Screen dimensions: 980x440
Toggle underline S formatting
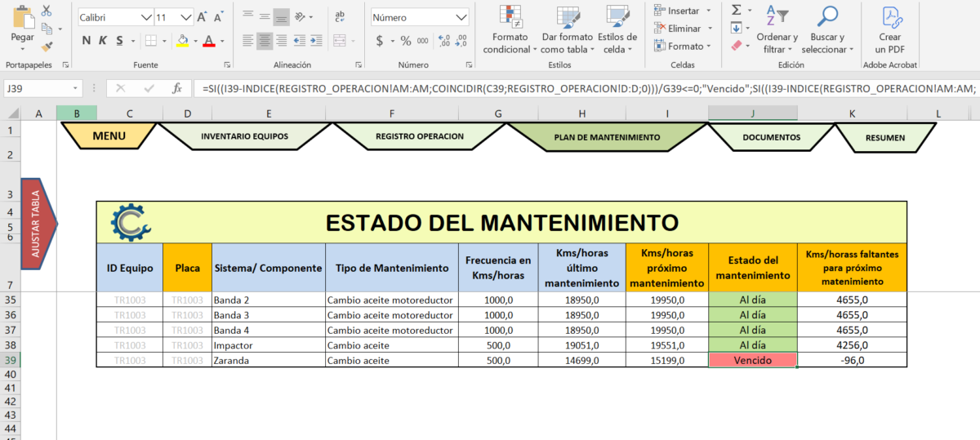pos(120,41)
